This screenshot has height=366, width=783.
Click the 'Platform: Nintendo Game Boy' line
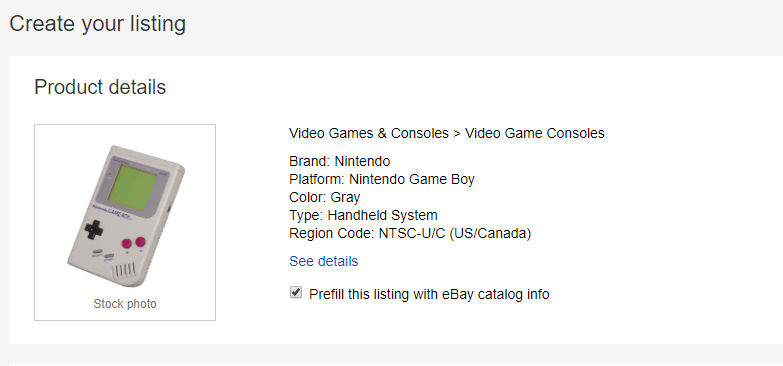click(x=382, y=179)
